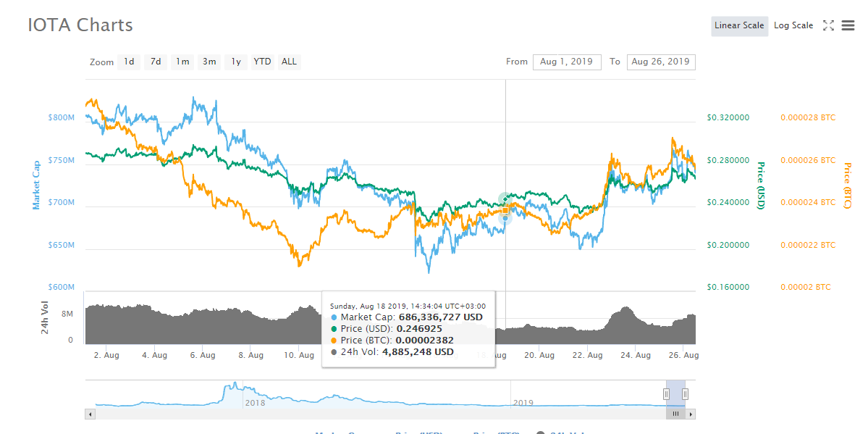Switch chart to Linear Scale
The image size is (868, 434).
point(739,25)
